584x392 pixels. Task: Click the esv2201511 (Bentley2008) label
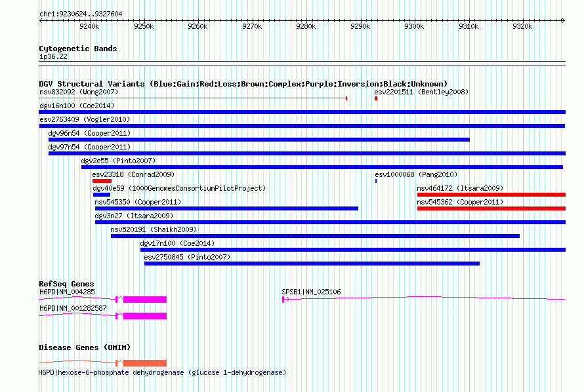point(421,92)
